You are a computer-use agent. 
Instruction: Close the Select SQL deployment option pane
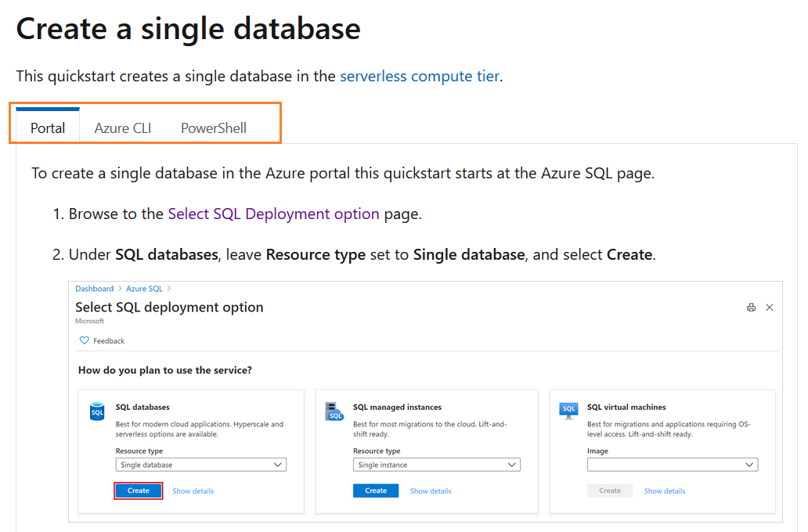tap(770, 307)
